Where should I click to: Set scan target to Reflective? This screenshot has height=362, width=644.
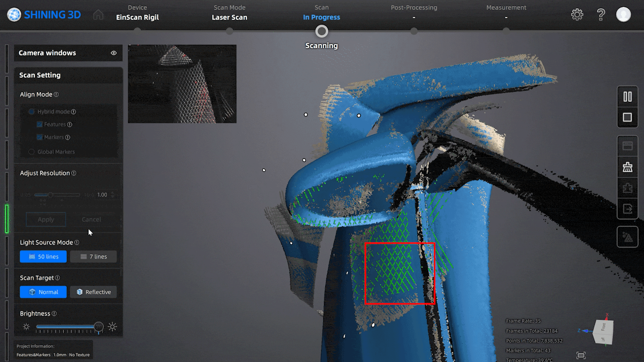93,292
